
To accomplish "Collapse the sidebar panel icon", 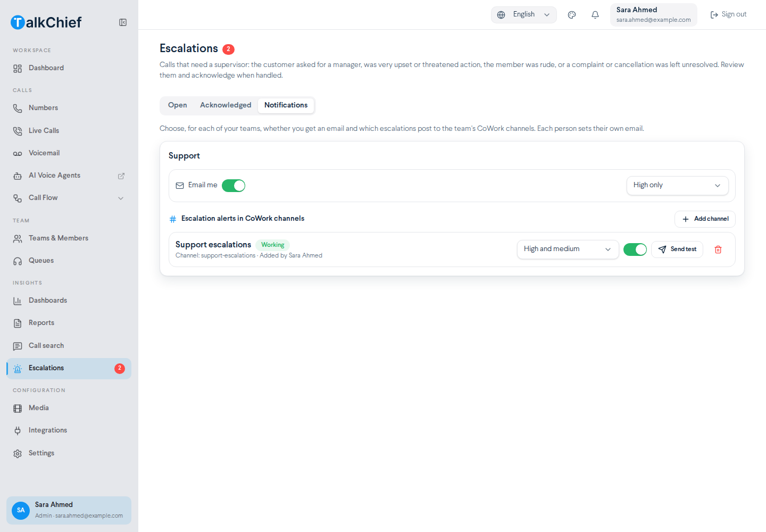I will (123, 22).
